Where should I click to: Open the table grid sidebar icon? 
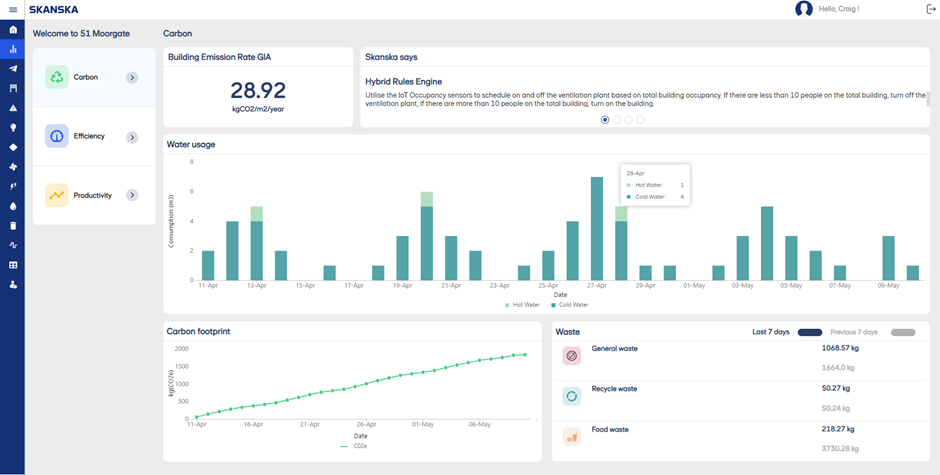pos(13,264)
